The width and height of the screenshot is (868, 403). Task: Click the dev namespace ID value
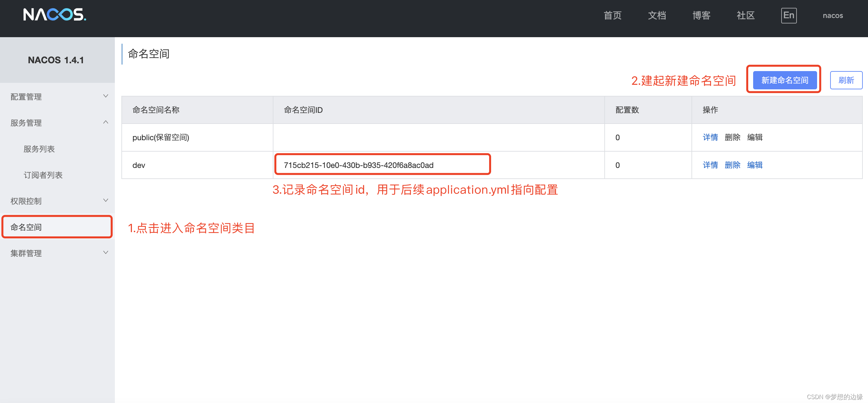[x=359, y=165]
